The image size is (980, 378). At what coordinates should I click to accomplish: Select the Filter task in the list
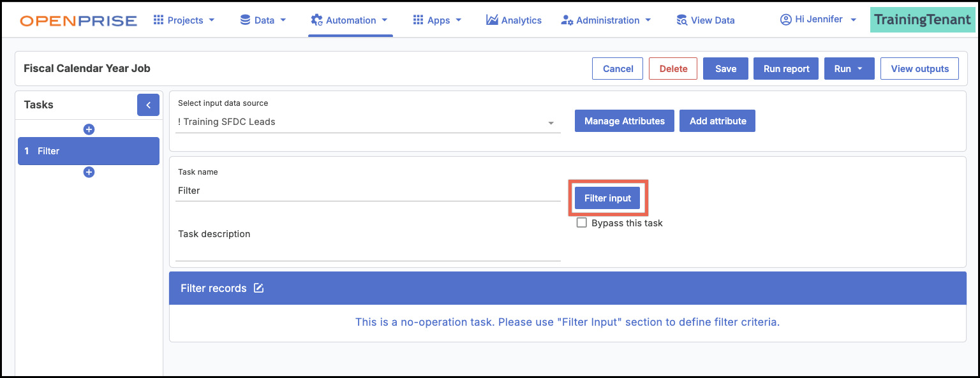pos(89,151)
